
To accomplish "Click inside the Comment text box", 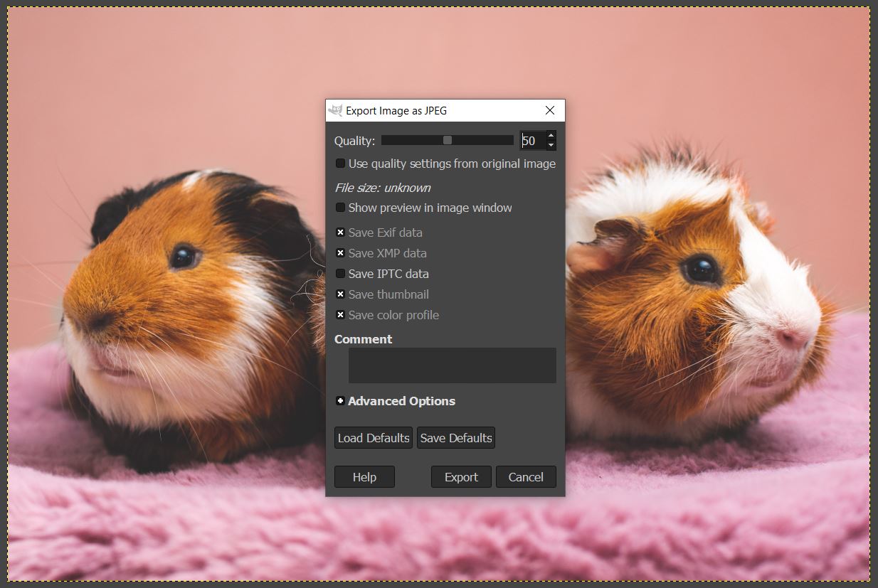I will (452, 365).
